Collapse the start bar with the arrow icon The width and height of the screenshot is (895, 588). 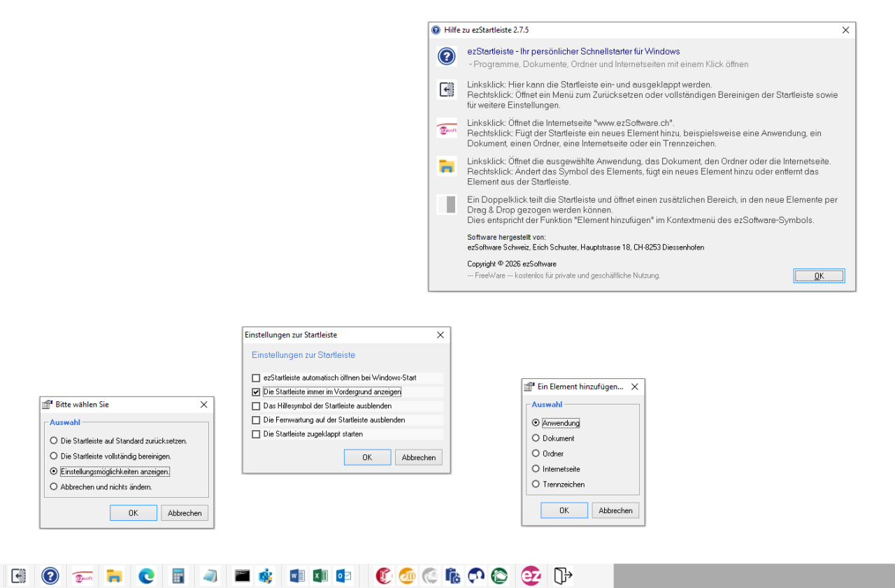[19, 576]
